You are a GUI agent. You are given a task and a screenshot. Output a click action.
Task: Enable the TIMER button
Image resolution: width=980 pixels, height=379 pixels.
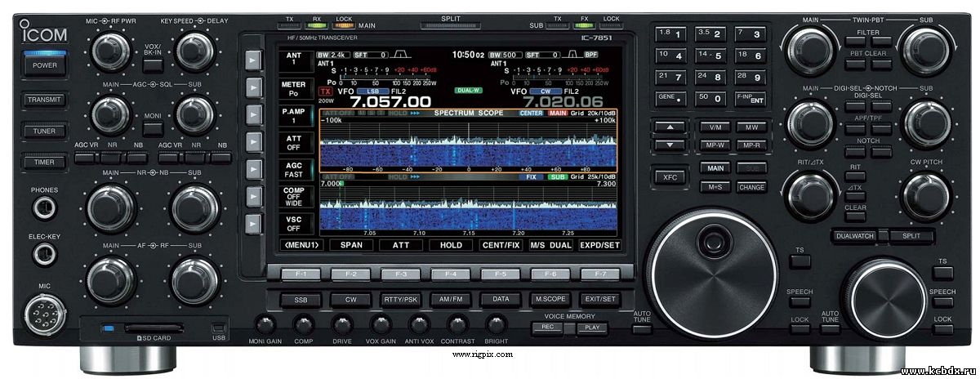[44, 163]
